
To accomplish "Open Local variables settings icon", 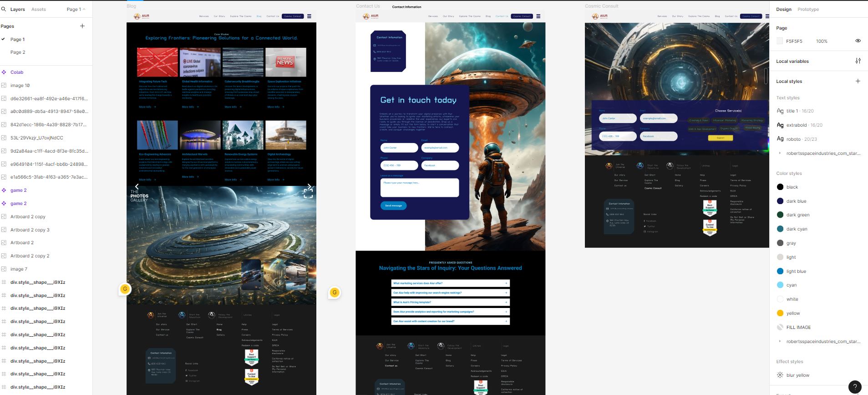I will pyautogui.click(x=858, y=61).
